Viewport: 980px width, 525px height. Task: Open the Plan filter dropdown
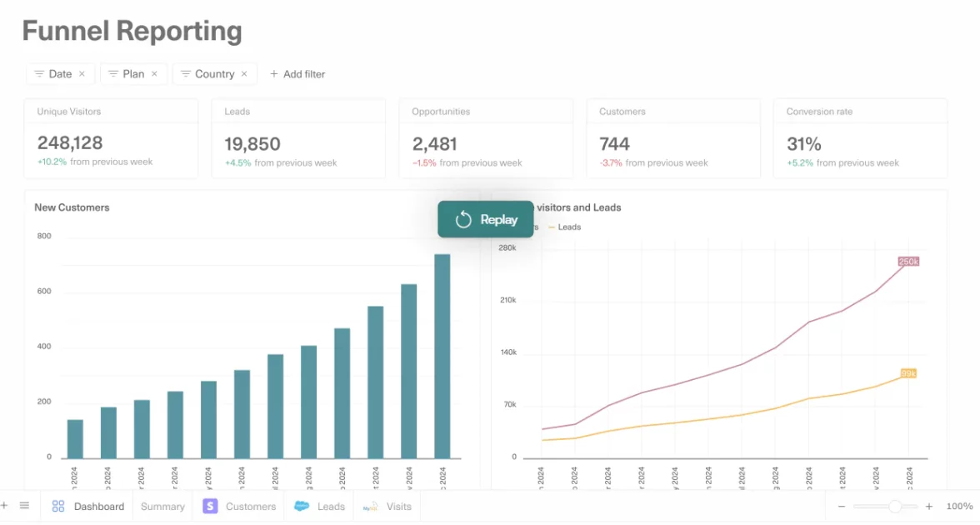click(x=126, y=74)
